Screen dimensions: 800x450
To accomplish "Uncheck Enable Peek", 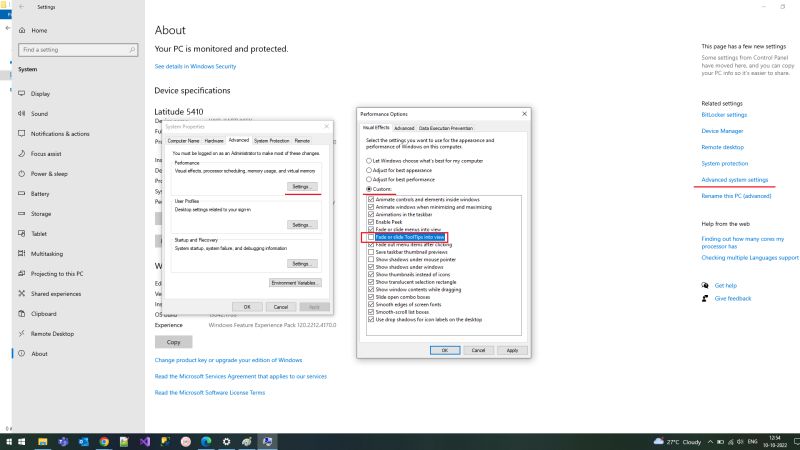I will click(371, 222).
